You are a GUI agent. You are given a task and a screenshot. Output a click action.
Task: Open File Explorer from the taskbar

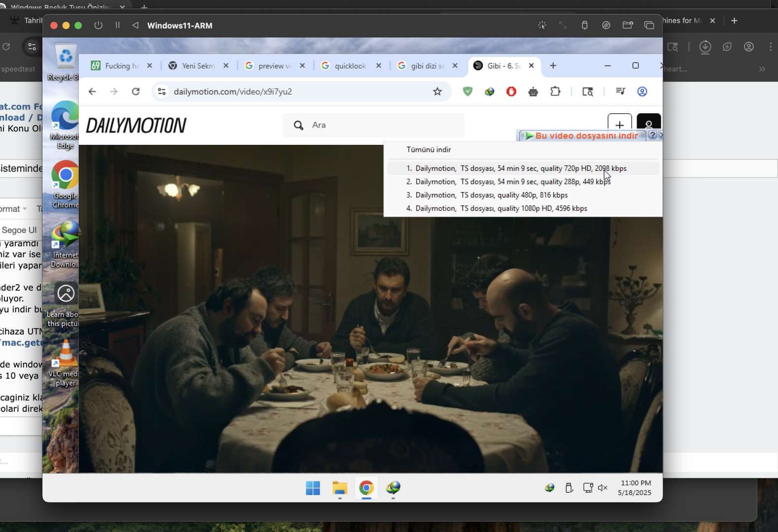340,488
